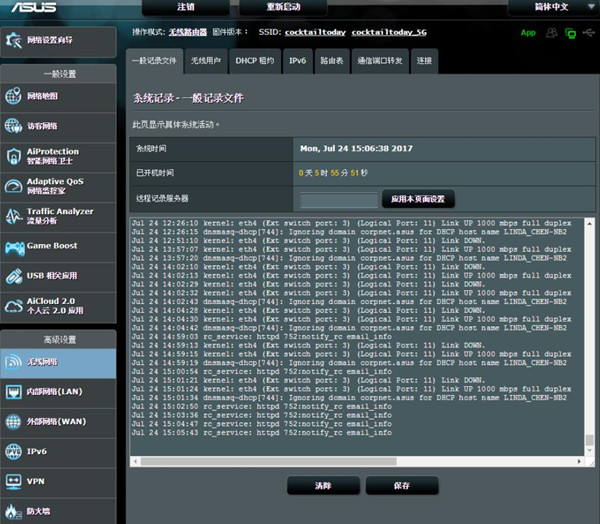Open Adaptive QoS settings
600x524 pixels.
tap(58, 186)
